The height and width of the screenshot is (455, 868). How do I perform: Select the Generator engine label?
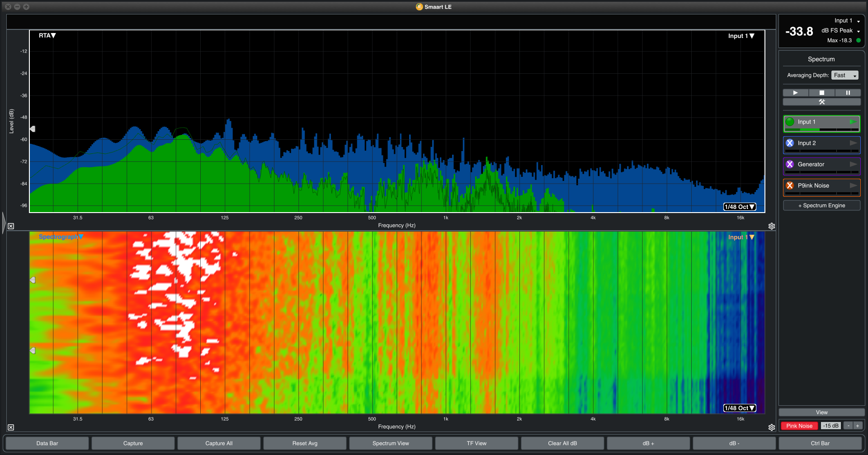coord(811,164)
